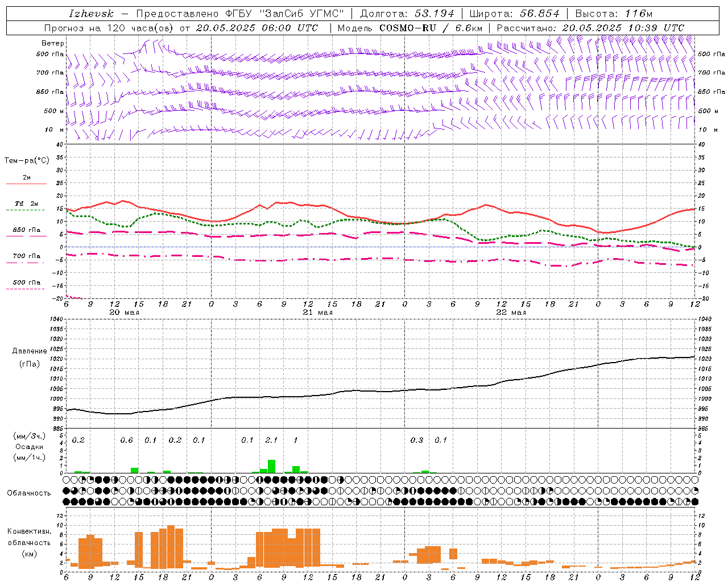This screenshot has width=728, height=582.
Task: Click the red line sample under "2м" legend
Action: click(x=26, y=184)
